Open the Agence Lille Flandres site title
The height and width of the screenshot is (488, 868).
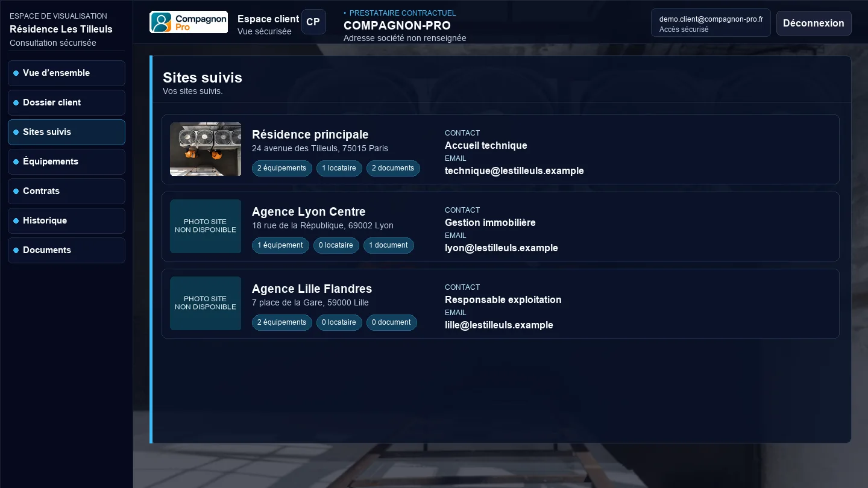tap(312, 289)
